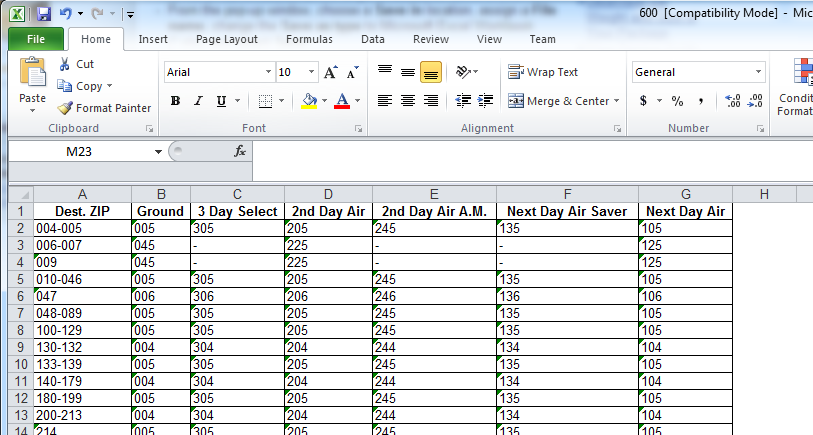
Task: Switch to the Page Layout tab
Action: click(x=226, y=39)
